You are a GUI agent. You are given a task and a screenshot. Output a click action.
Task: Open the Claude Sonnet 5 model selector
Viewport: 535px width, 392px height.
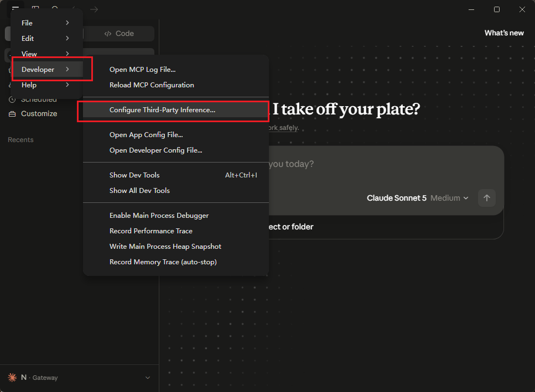click(x=418, y=198)
